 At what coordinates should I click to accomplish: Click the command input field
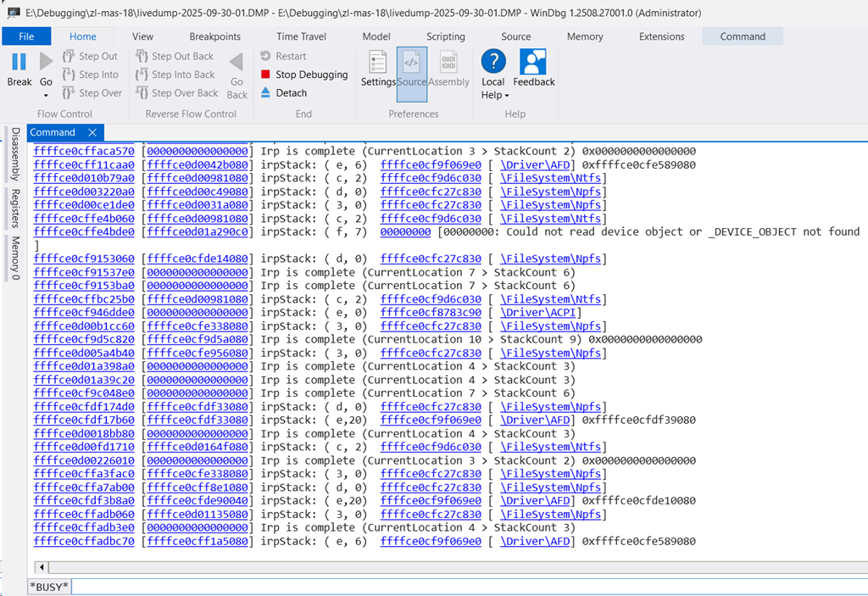point(466,587)
